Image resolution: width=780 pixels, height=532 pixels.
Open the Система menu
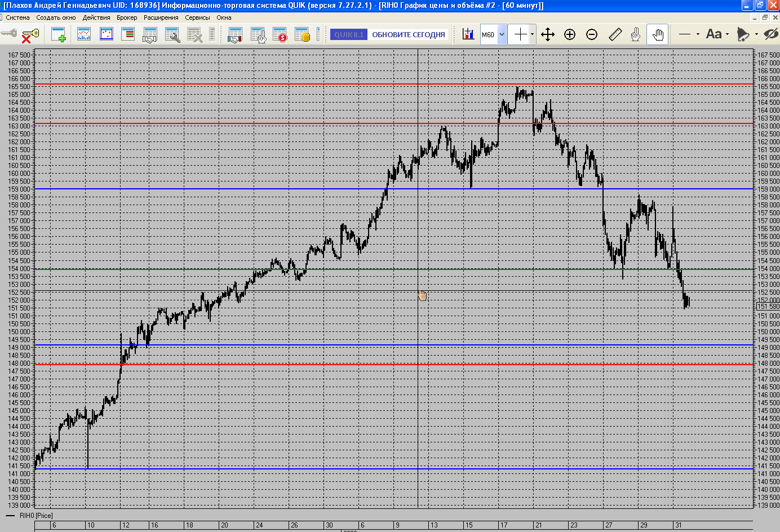click(x=17, y=17)
